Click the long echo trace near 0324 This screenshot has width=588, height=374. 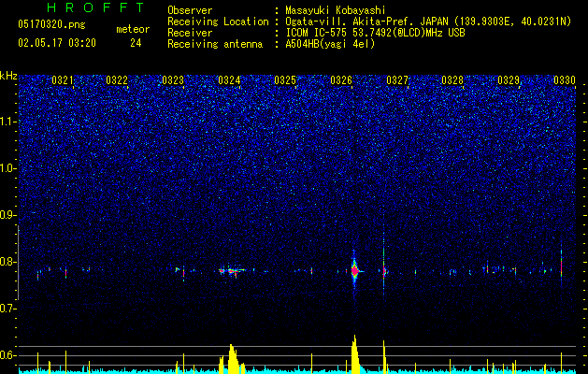coord(232,270)
